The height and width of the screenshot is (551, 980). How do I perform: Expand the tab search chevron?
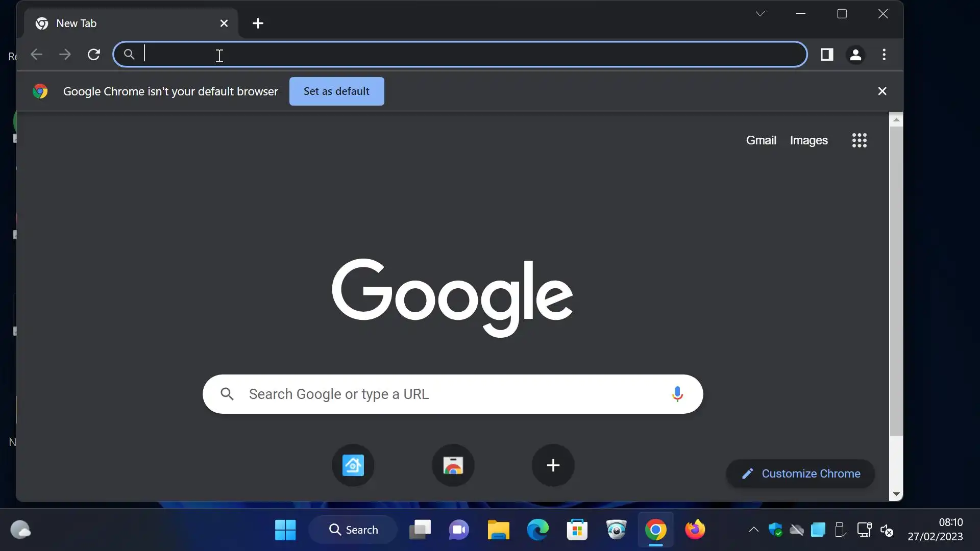[760, 14]
